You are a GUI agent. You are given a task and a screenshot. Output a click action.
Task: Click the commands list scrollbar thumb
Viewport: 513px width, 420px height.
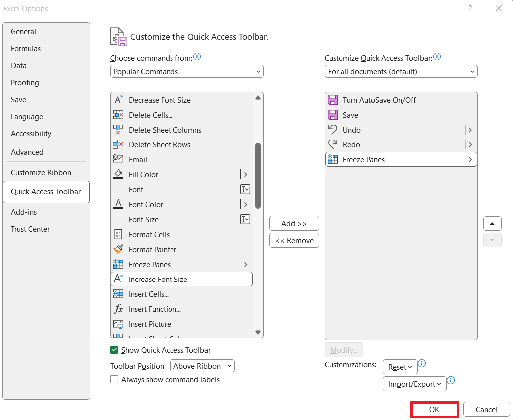258,176
